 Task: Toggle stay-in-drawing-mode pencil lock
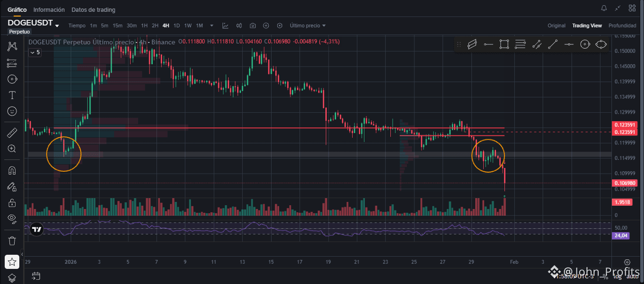click(x=12, y=187)
